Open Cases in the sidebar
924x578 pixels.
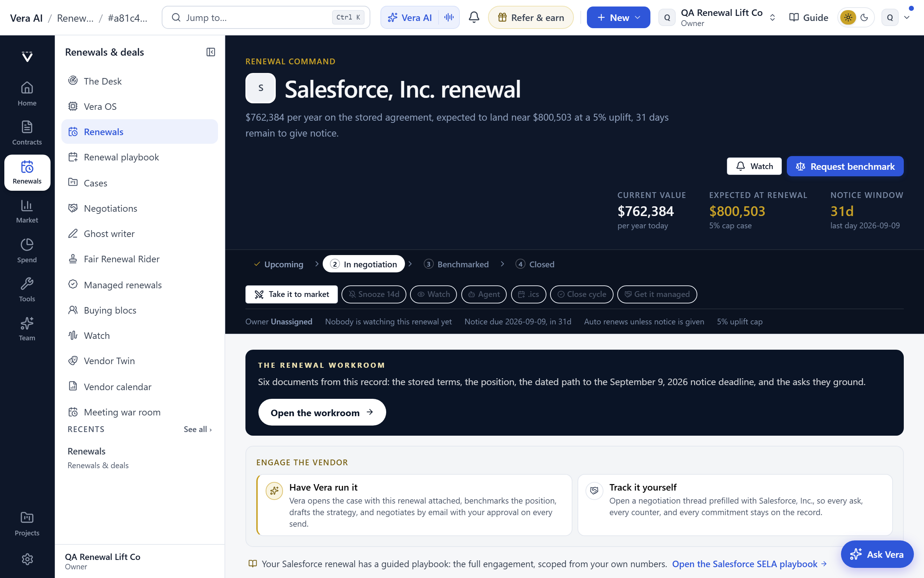(140, 183)
